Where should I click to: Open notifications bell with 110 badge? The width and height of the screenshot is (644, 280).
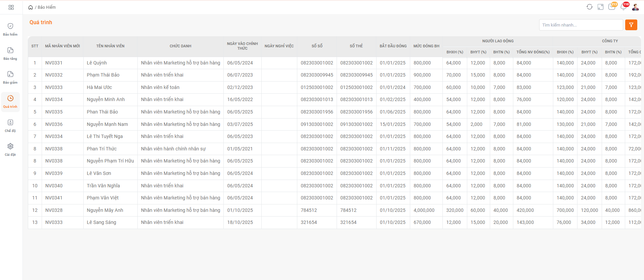click(x=624, y=7)
